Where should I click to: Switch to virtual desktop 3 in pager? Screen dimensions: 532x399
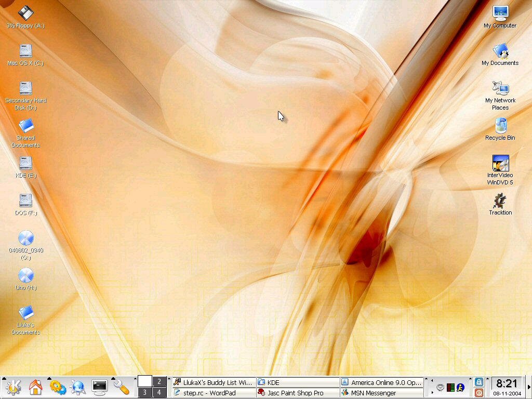pos(145,393)
